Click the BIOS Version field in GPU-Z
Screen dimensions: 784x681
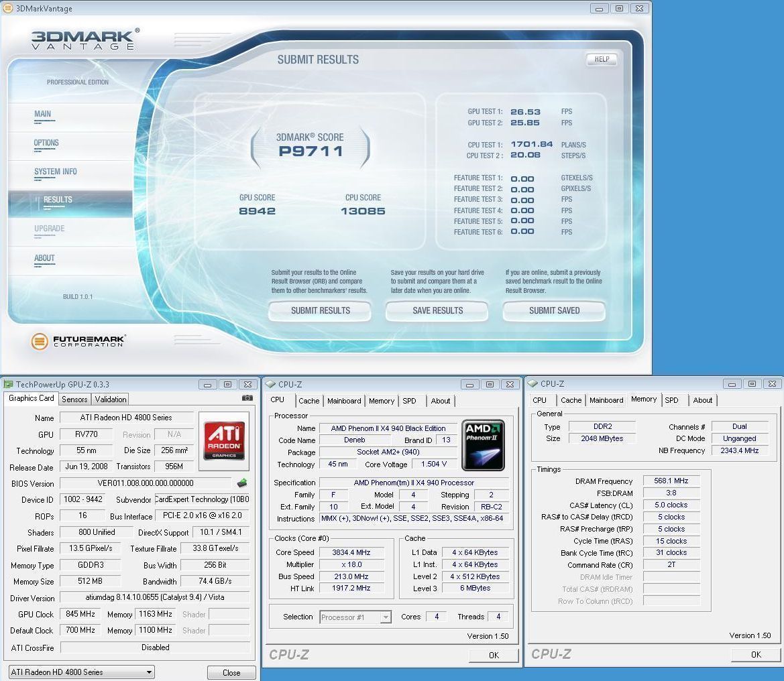(146, 483)
